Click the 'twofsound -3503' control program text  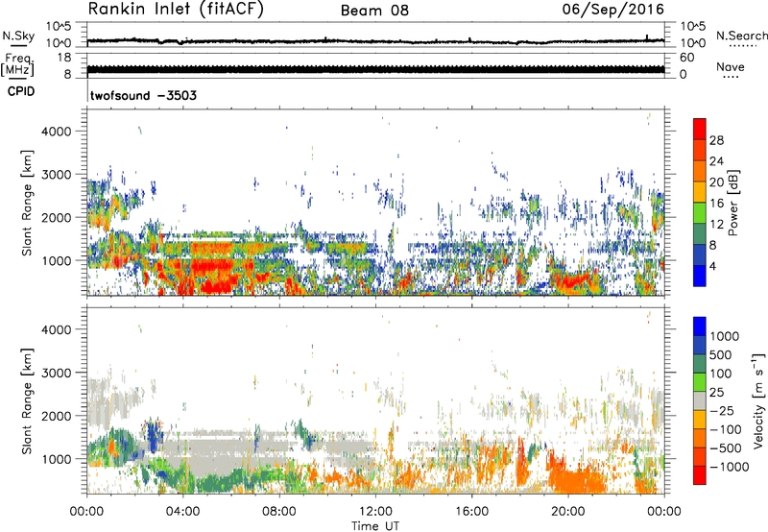143,95
